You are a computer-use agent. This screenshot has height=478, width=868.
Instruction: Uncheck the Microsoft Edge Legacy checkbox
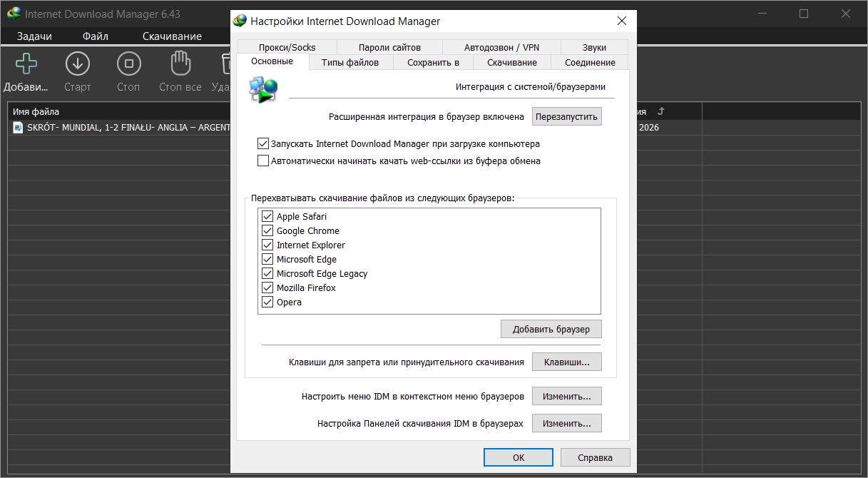pyautogui.click(x=267, y=273)
